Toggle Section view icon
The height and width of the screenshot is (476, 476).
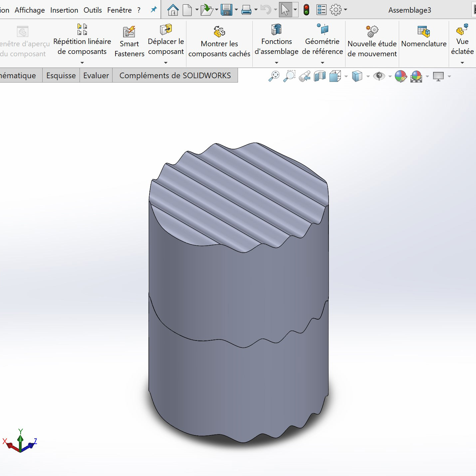320,76
